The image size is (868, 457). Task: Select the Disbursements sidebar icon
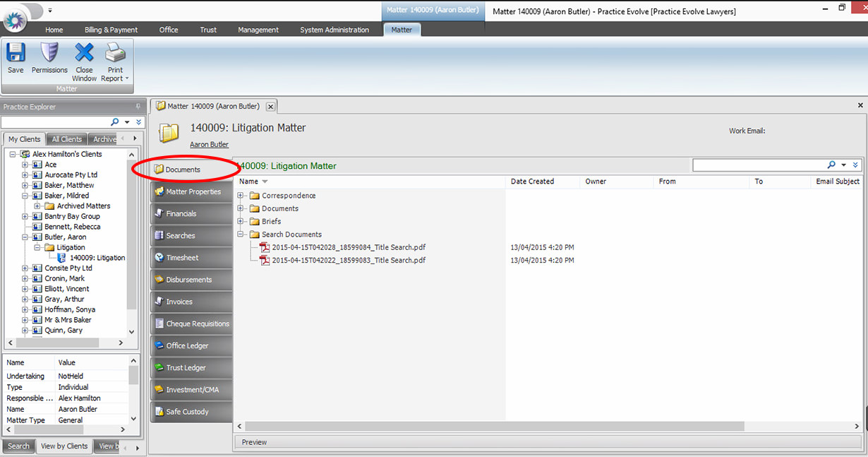tap(191, 279)
